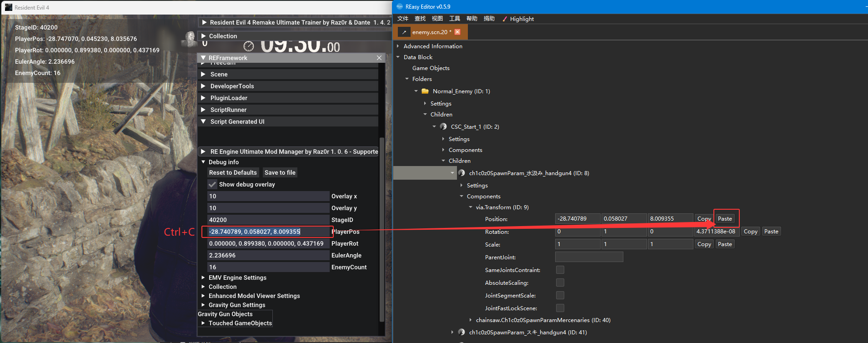Open the 工具 menu
Image resolution: width=868 pixels, height=343 pixels.
tap(455, 19)
